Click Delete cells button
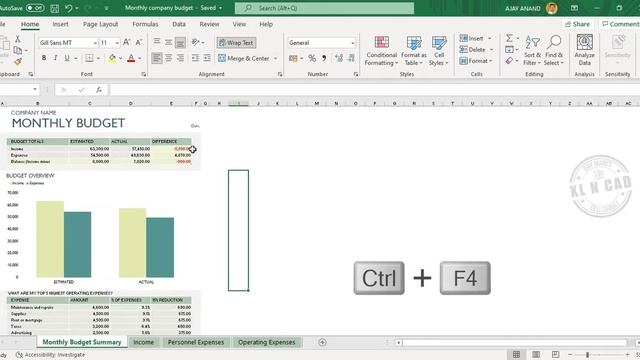 coord(473,50)
